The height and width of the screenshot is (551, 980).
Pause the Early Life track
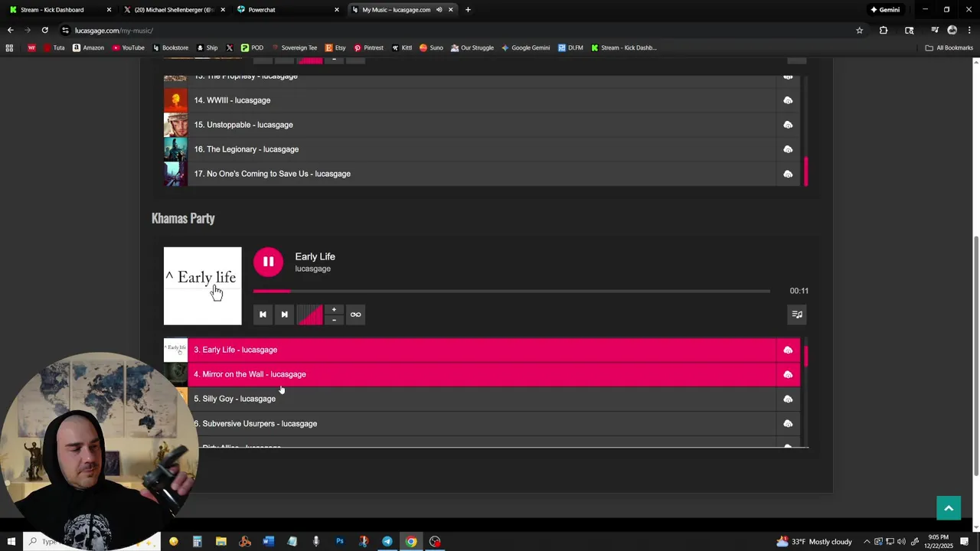pos(268,262)
